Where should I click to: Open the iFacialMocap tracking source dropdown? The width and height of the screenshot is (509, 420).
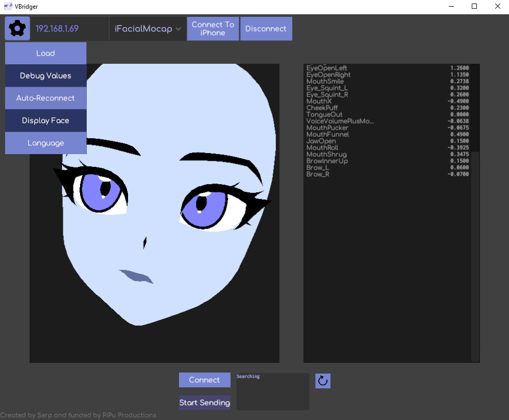147,29
